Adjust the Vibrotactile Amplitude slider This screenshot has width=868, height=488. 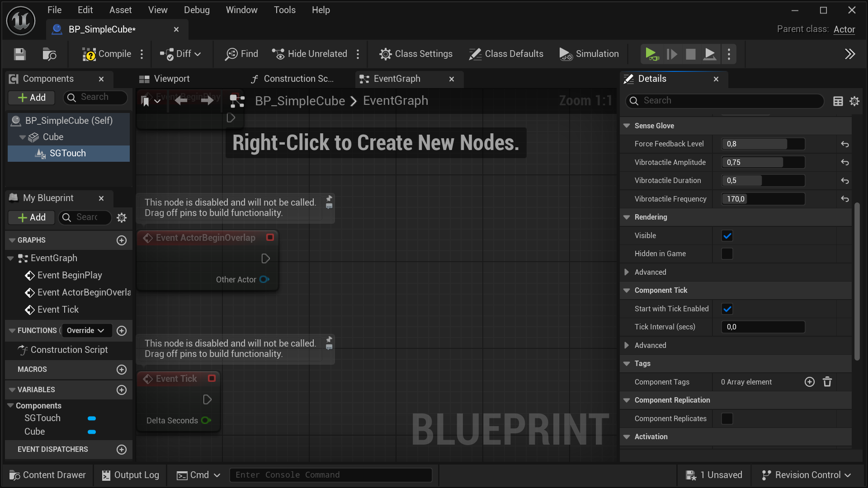[x=763, y=163]
